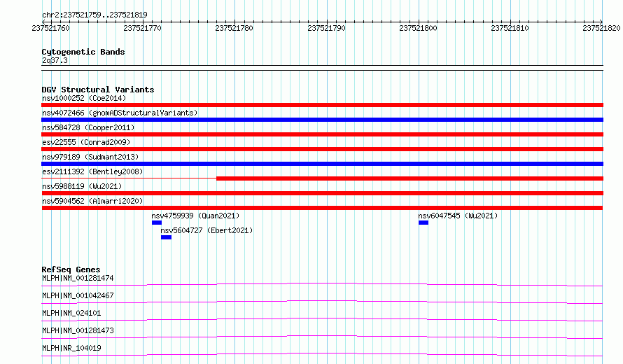Click the nsv5904562 (Almarri2020) label
The height and width of the screenshot is (364, 623).
(92, 201)
